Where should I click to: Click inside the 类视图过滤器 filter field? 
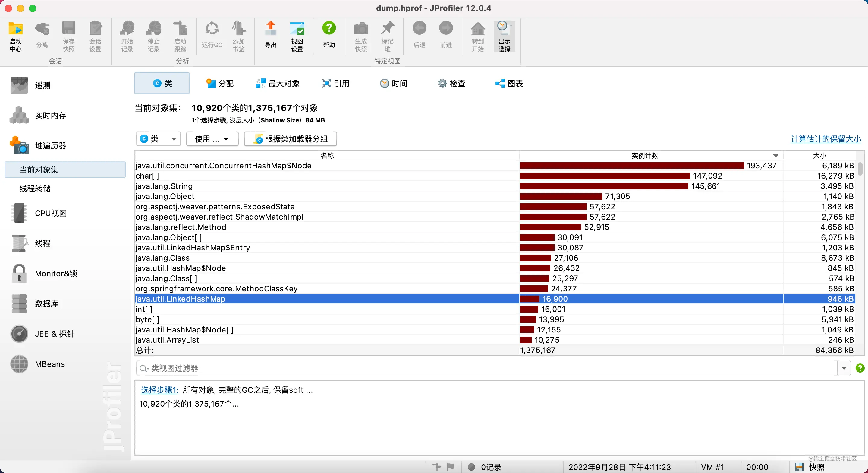[x=487, y=368]
